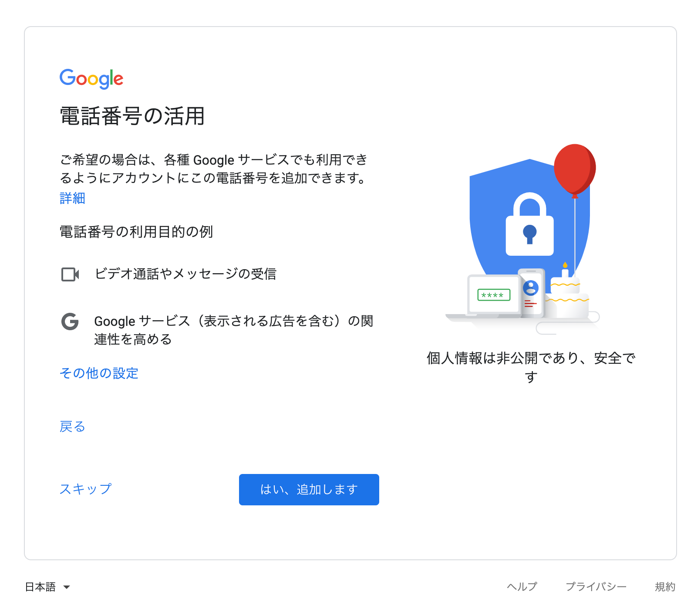Select スキップ to skip this step
This screenshot has width=694, height=616.
86,489
